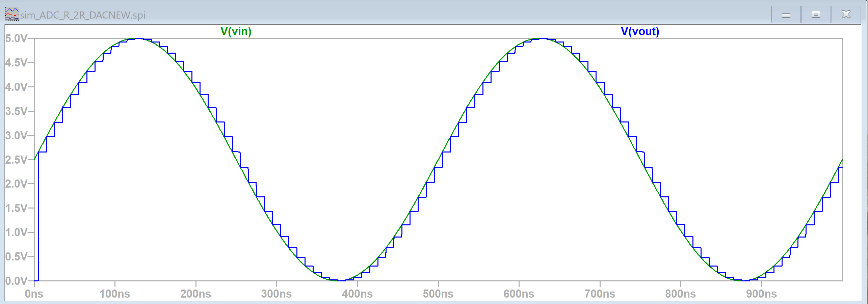Minimize the sim_ADC_R_2R_DACNEW.spi plot window
The height and width of the screenshot is (304, 868).
click(x=786, y=15)
